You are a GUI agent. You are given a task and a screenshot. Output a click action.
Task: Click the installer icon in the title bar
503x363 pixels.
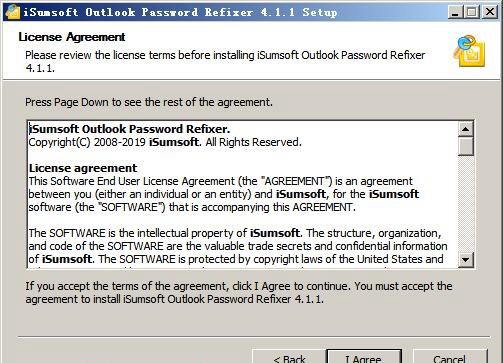click(12, 12)
